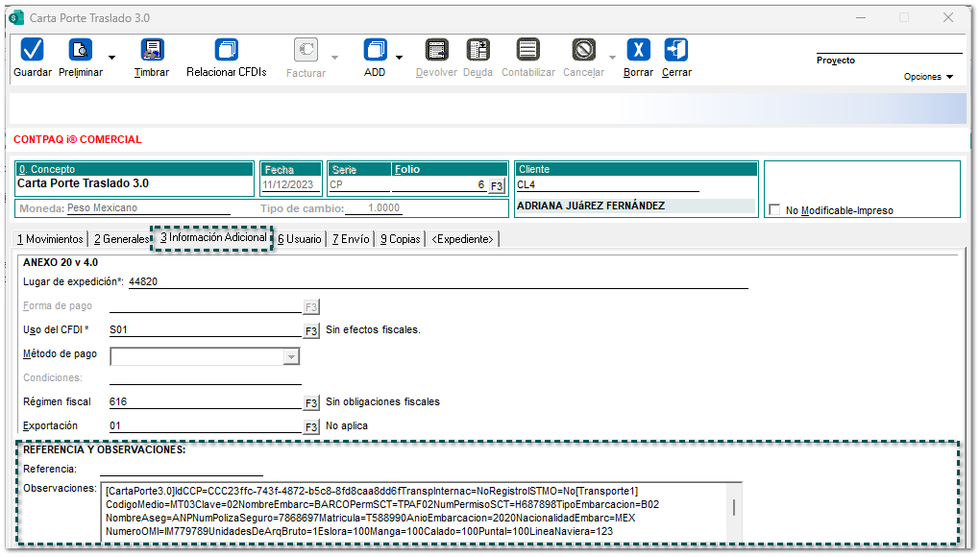Toggle the No Modificable-Impreso checkbox
Screen dimensions: 980x557
point(774,210)
